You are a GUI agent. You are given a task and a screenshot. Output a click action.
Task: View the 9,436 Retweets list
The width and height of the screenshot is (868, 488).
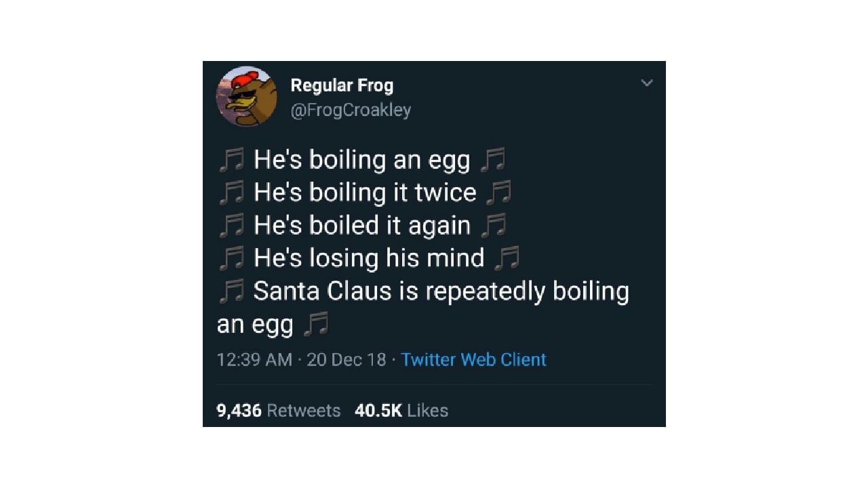coord(278,410)
